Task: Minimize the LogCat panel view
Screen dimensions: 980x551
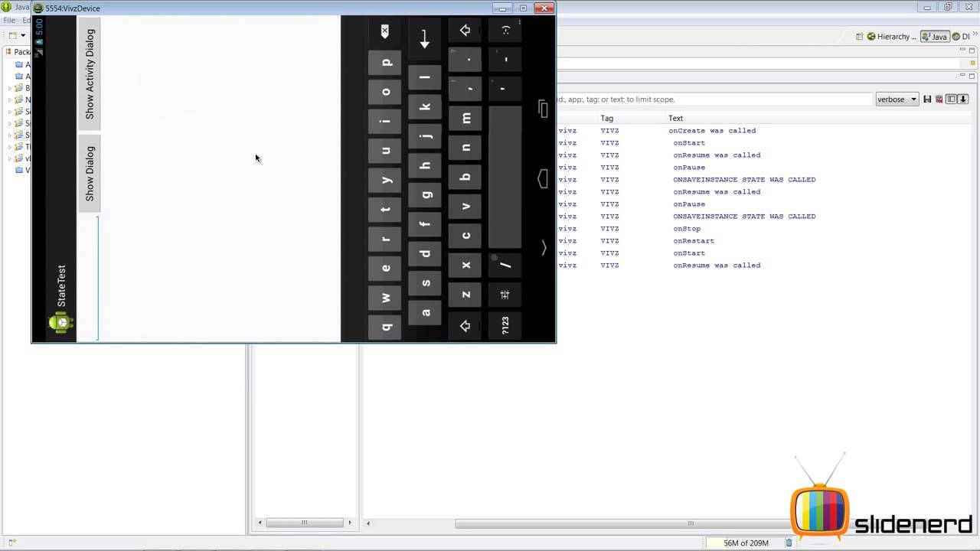Action: (962, 75)
